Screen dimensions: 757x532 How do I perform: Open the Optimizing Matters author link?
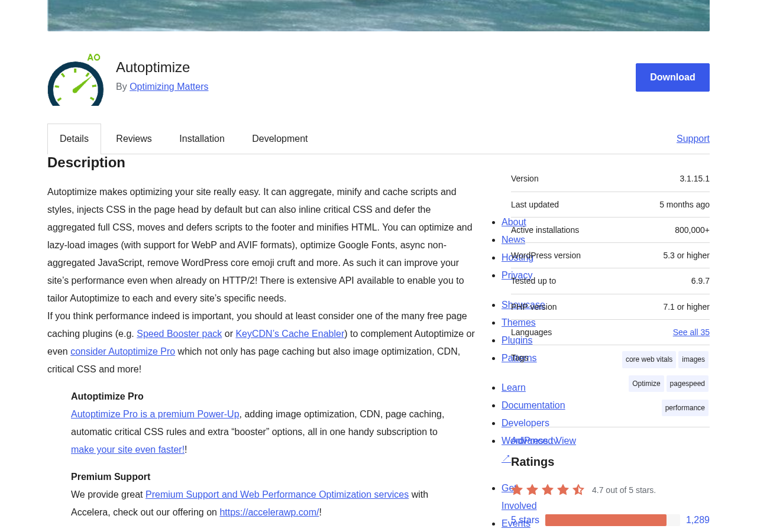(169, 87)
